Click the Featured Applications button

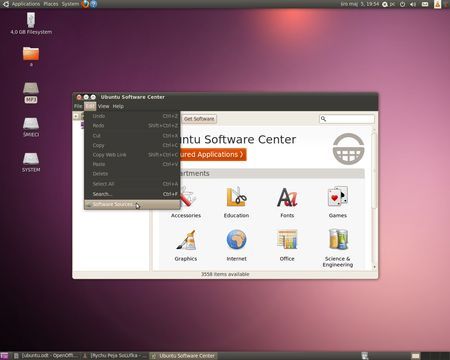pos(213,155)
